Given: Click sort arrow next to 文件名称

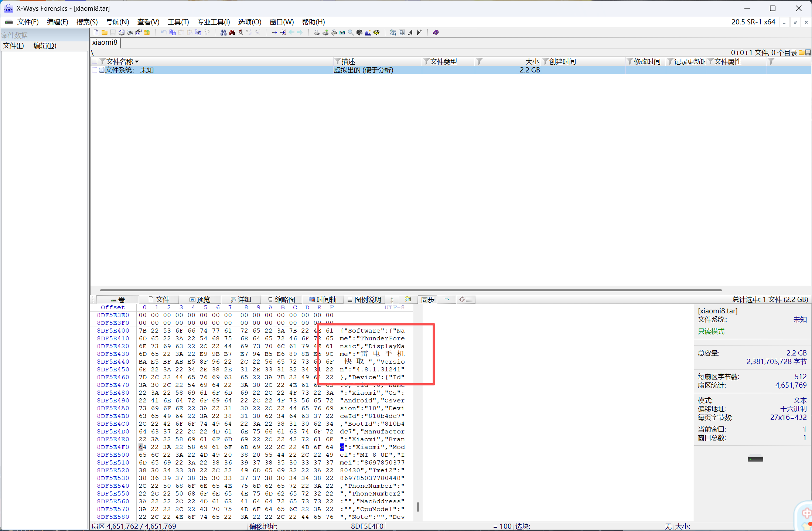Looking at the screenshot, I should [137, 62].
